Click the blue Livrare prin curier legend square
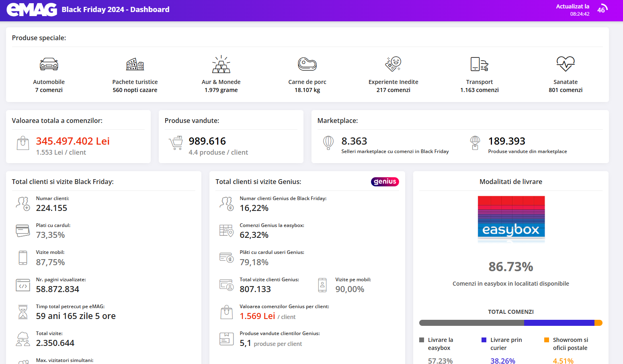 pos(484,340)
